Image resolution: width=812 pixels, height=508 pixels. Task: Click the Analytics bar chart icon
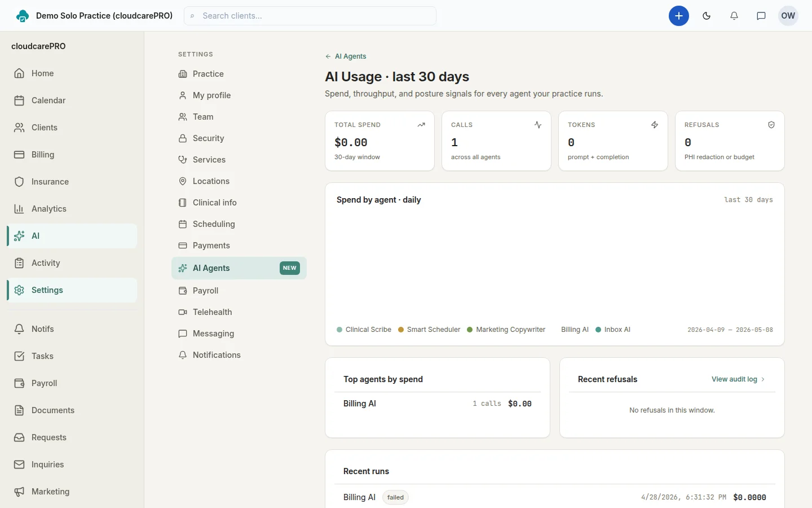(19, 209)
